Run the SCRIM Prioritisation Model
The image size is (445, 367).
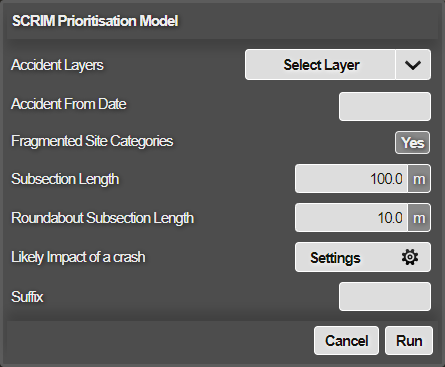click(409, 341)
